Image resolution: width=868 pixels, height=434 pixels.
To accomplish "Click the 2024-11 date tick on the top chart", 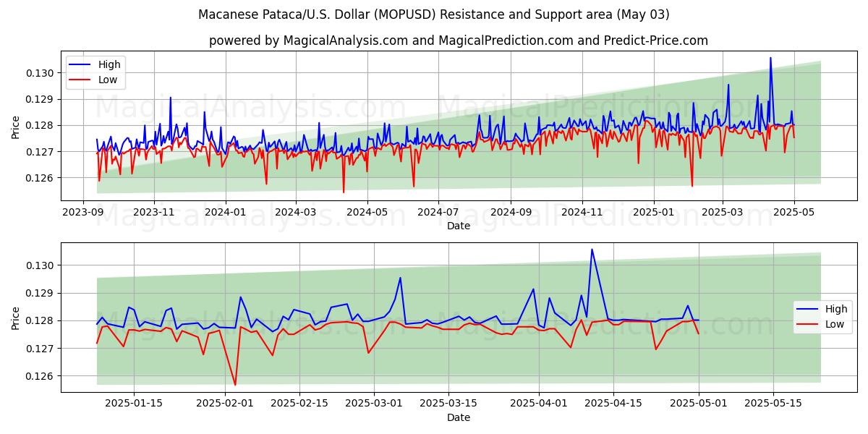I will 582,212.
